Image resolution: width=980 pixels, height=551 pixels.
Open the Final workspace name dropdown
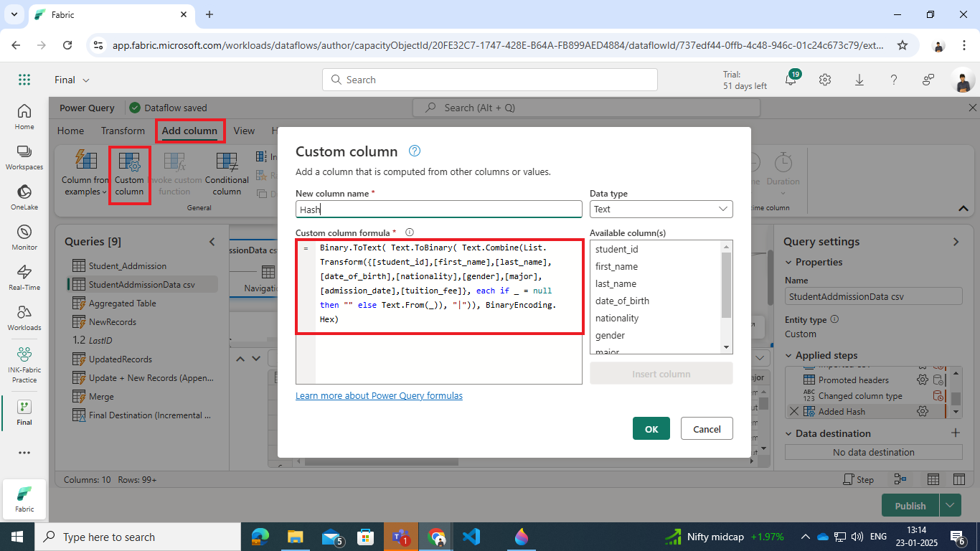[72, 80]
